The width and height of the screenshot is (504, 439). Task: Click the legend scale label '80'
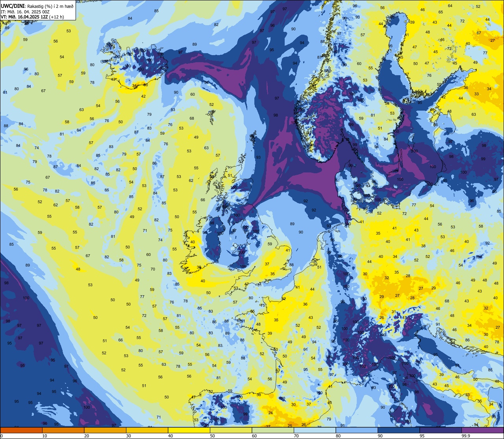(338, 436)
